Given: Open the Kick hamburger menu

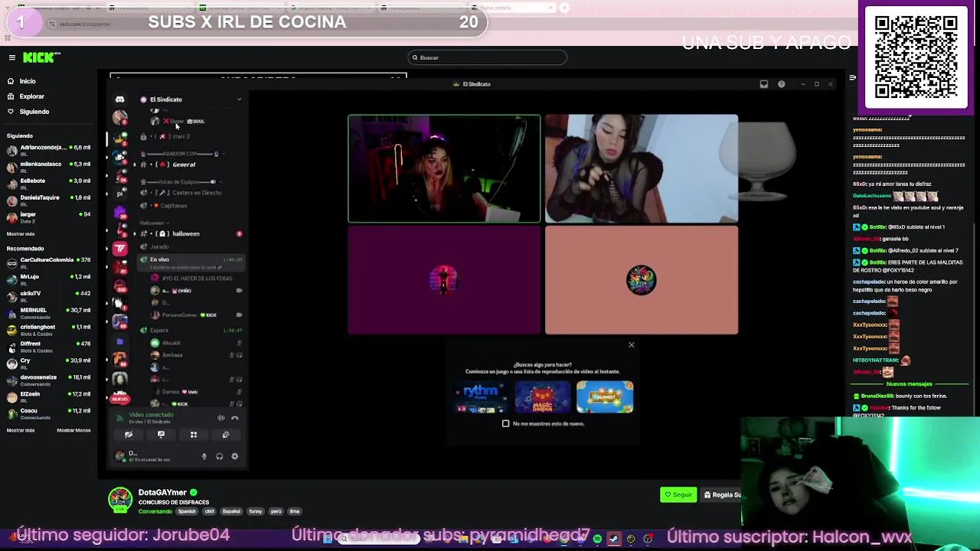Looking at the screenshot, I should coord(12,57).
